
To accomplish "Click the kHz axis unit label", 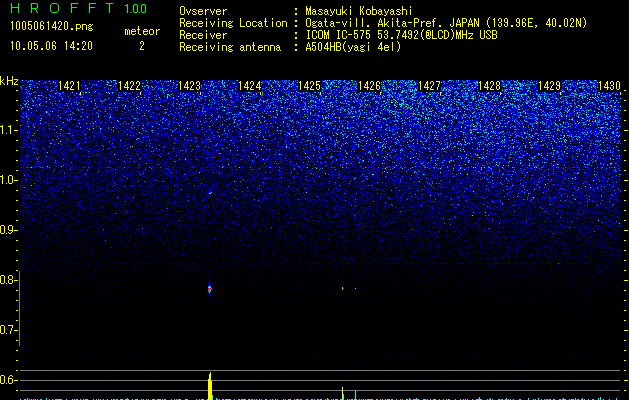I will [9, 81].
